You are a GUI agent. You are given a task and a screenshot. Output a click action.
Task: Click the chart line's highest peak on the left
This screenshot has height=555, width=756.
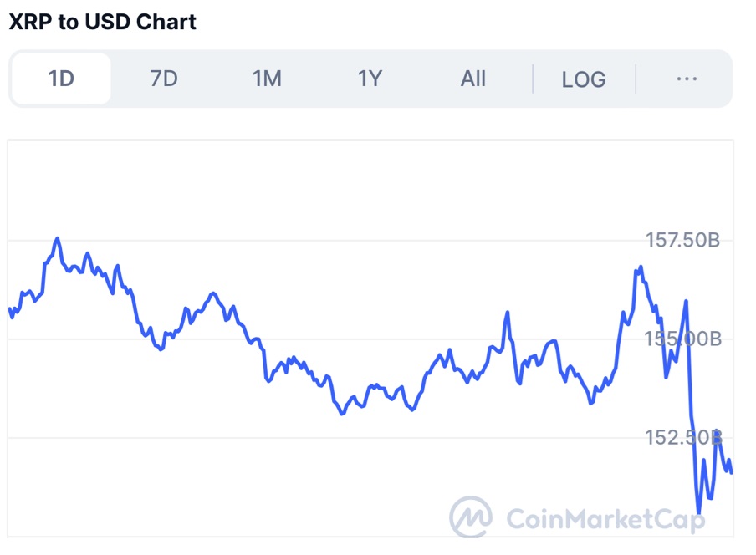[58, 238]
